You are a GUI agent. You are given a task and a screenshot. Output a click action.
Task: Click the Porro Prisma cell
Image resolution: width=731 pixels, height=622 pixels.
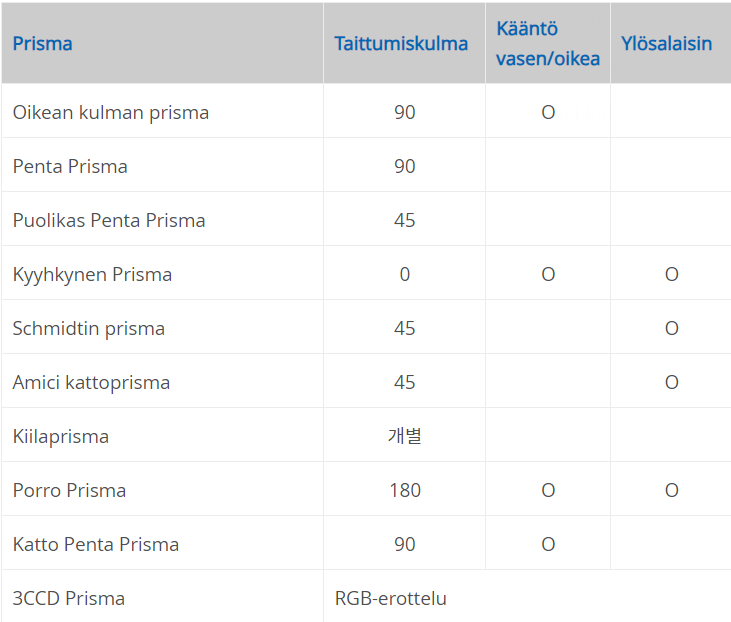(x=69, y=490)
